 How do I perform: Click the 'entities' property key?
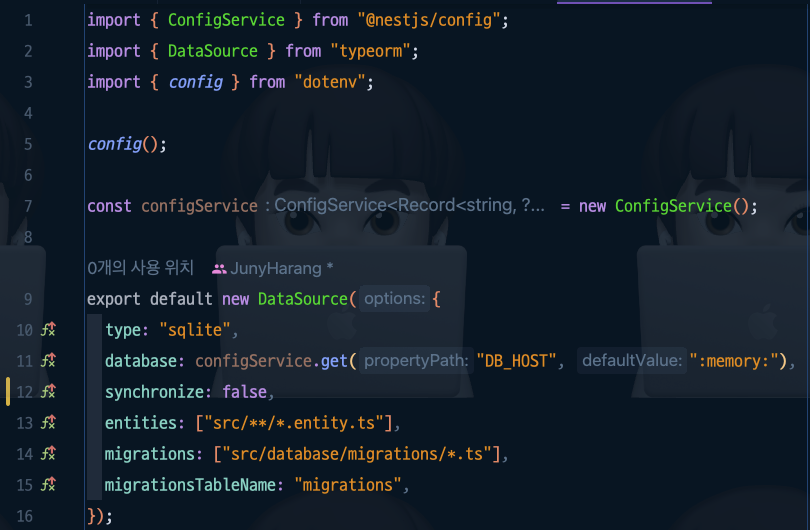pyautogui.click(x=141, y=423)
